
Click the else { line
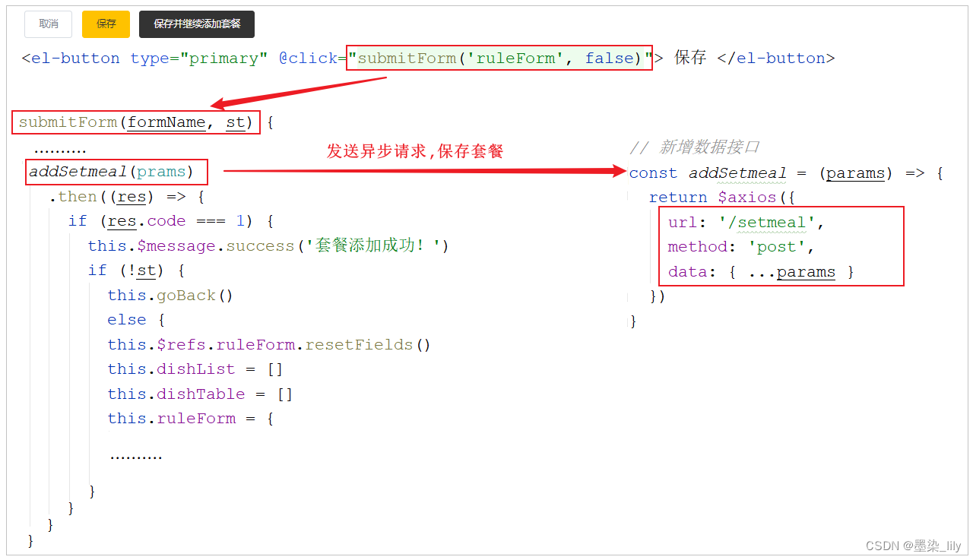pyautogui.click(x=136, y=320)
